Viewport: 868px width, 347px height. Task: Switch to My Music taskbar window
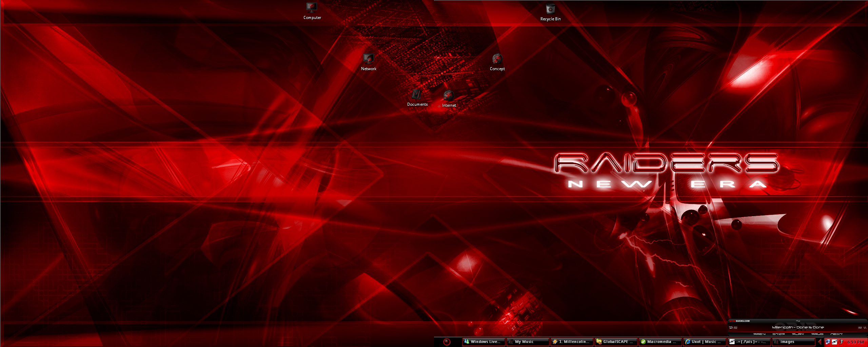528,342
